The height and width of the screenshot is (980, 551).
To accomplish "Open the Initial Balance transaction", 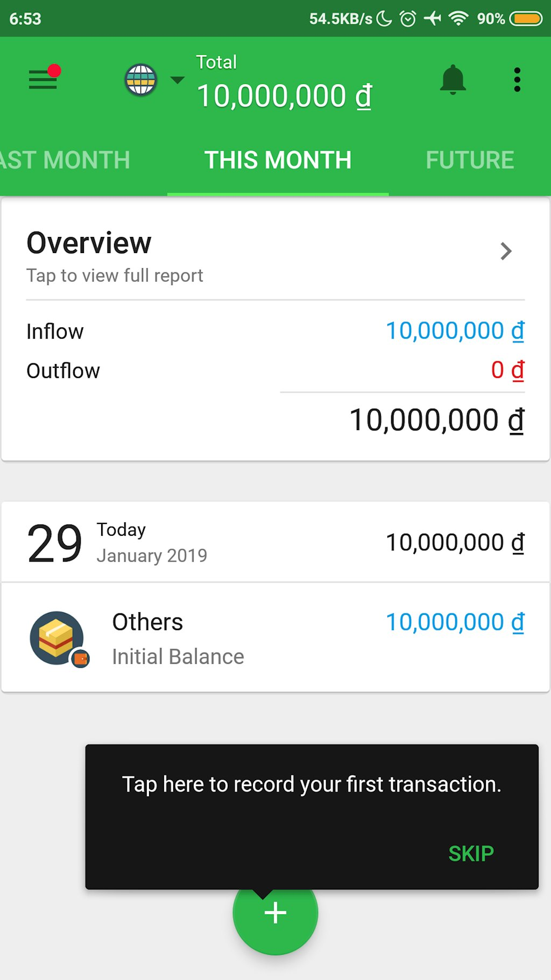I will click(x=178, y=657).
